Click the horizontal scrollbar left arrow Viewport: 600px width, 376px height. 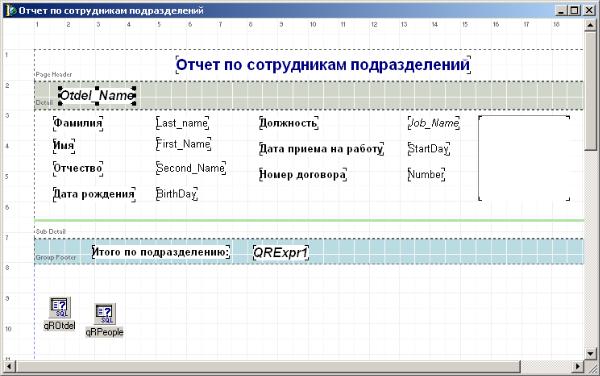[x=9, y=367]
